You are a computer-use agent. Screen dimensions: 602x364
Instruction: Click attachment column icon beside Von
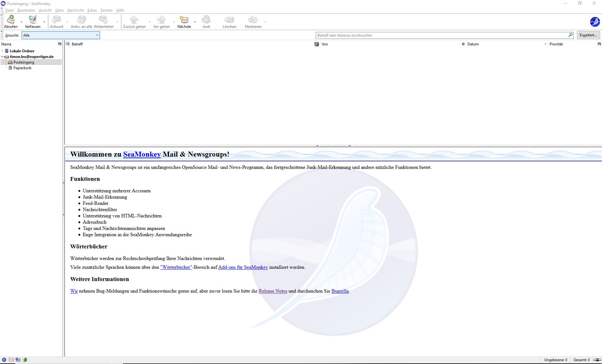(316, 44)
